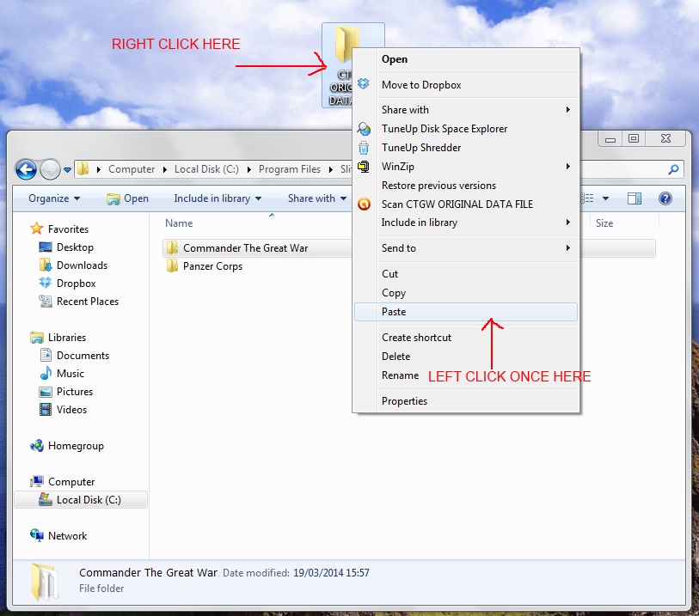Viewport: 699px width, 616px height.
Task: Select the Commander The Great War row name
Action: tap(245, 248)
